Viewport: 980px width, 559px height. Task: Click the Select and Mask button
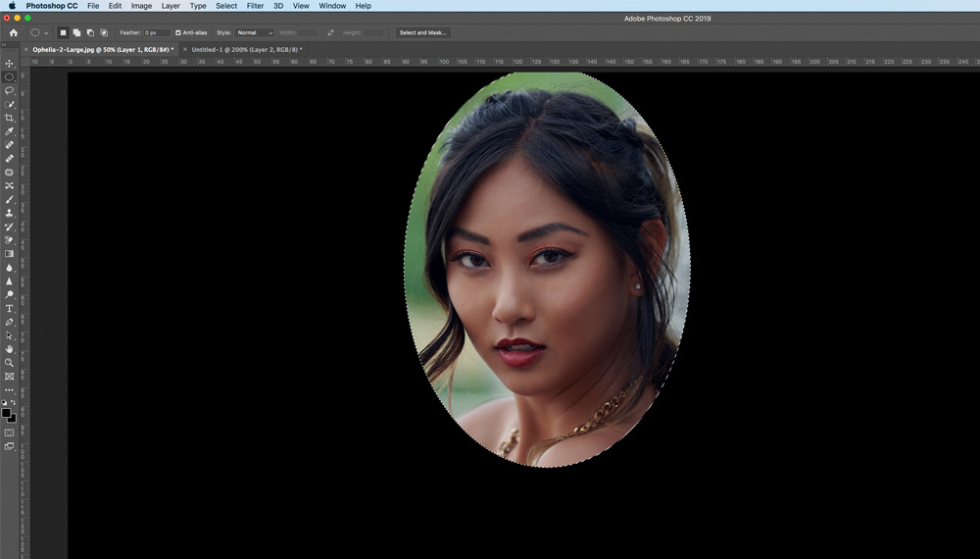click(x=423, y=32)
